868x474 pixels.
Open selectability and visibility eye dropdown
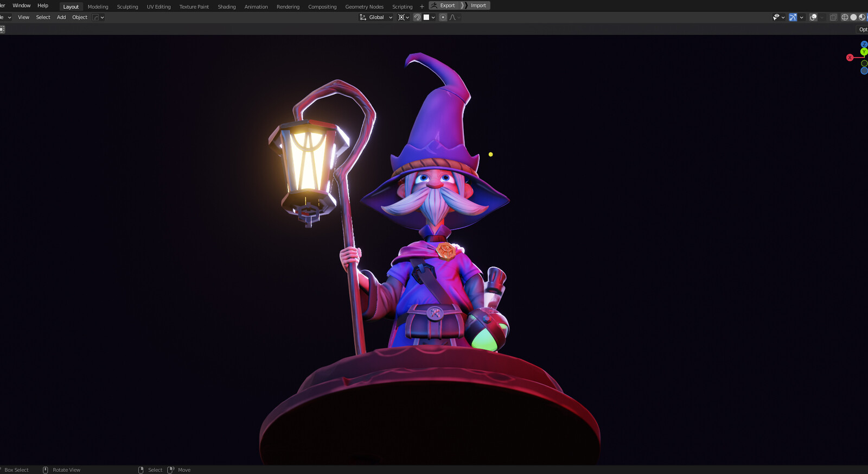pos(778,17)
